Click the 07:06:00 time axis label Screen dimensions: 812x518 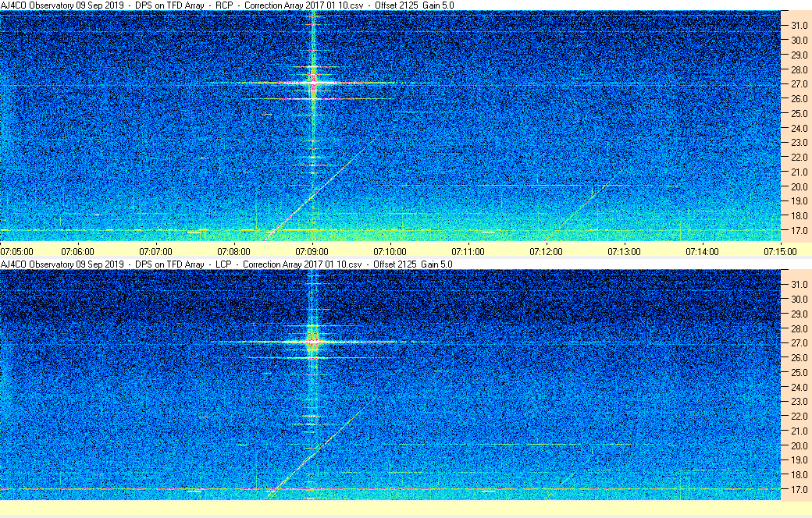(77, 252)
